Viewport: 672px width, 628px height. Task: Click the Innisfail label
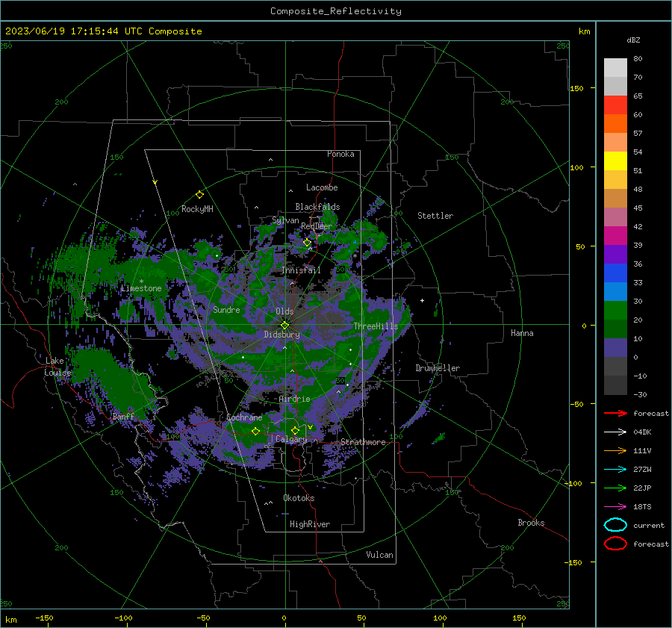tap(301, 270)
